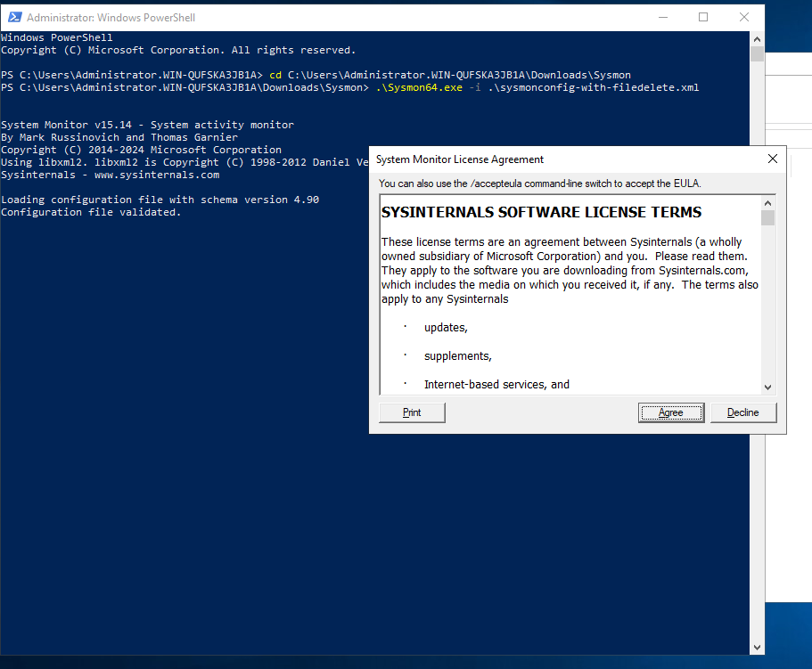Click license text scrollbar down arrow
Viewport: 812px width, 669px height.
point(768,387)
